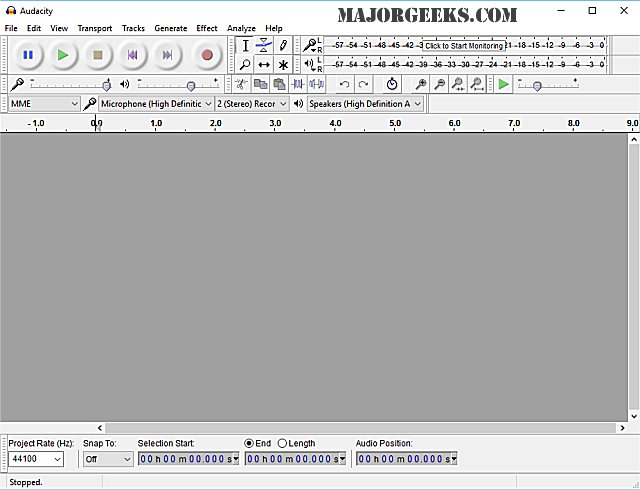640x490 pixels.
Task: Open the Generate menu
Action: tap(170, 28)
